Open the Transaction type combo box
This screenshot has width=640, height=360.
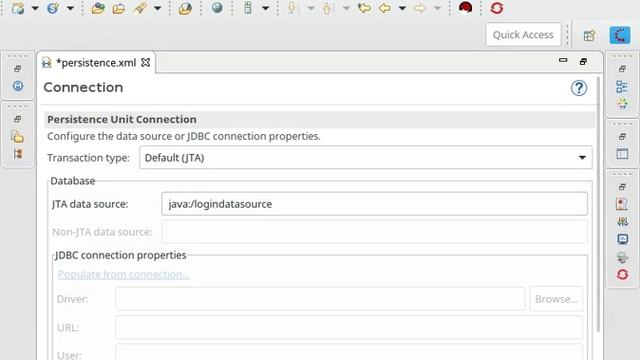pyautogui.click(x=366, y=158)
